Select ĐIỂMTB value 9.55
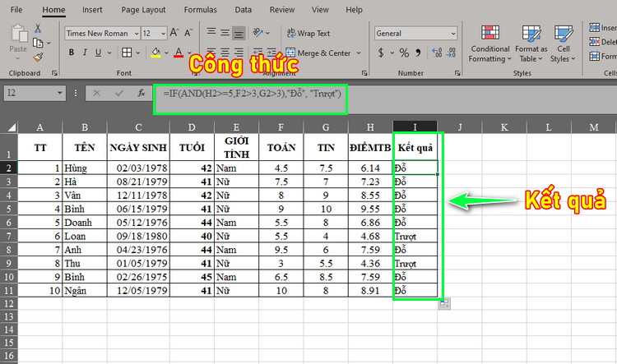The height and width of the screenshot is (364, 617). coord(370,210)
